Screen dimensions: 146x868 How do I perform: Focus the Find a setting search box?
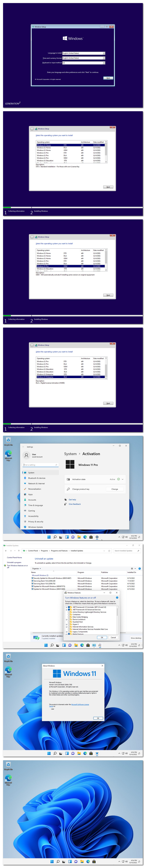[x=40, y=465]
